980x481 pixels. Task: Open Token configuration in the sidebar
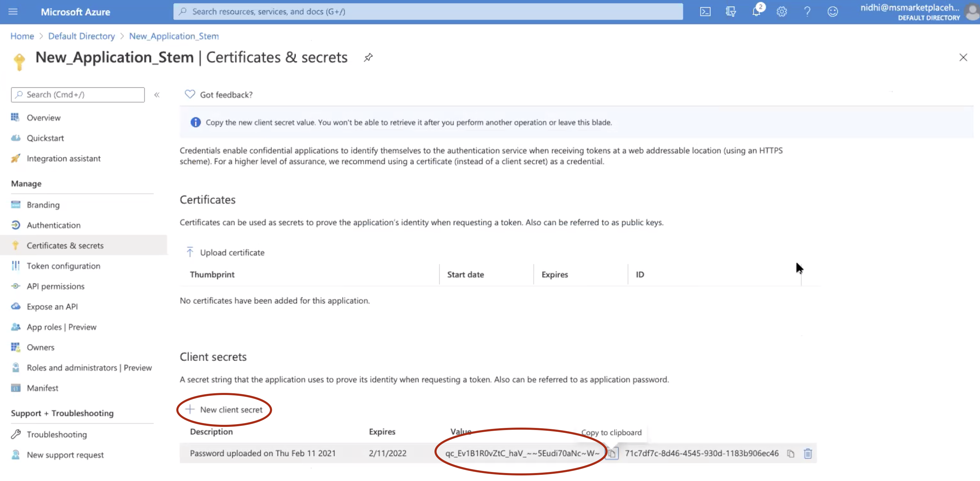pyautogui.click(x=64, y=266)
